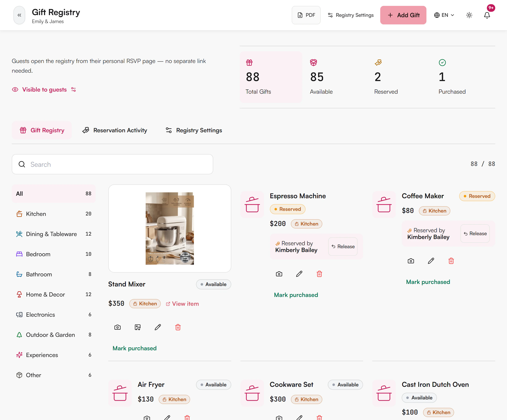The image size is (507, 420).
Task: Switch to Gift Registry tab
Action: 42,130
